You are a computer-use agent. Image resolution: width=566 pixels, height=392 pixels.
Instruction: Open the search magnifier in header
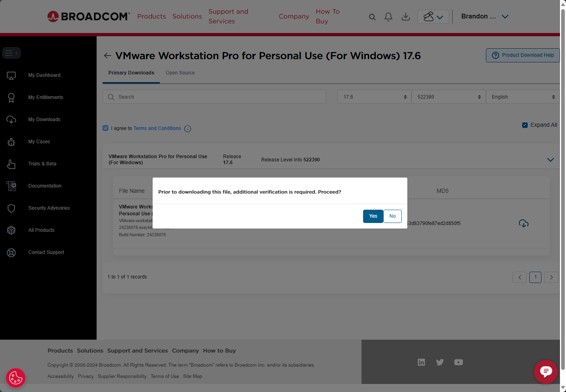[372, 17]
